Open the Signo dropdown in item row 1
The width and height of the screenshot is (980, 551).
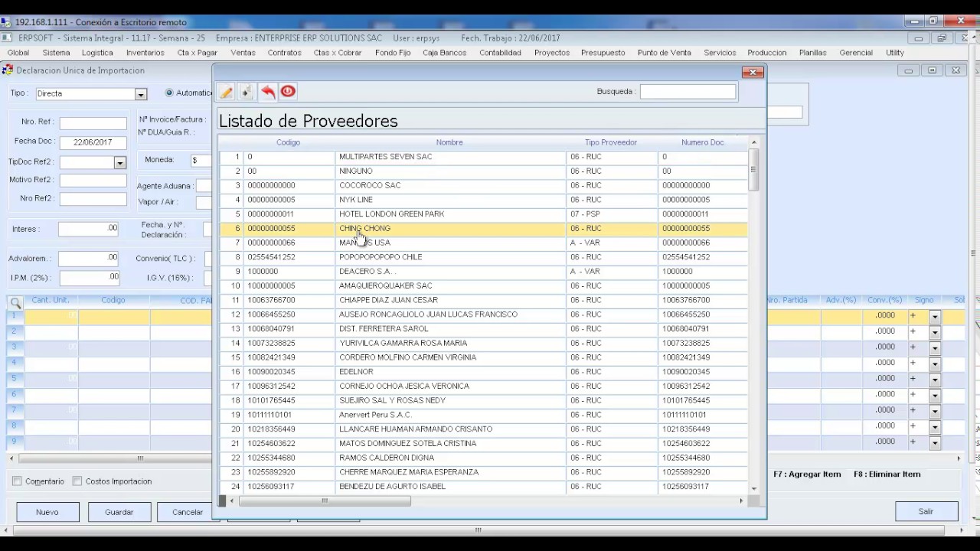point(935,317)
